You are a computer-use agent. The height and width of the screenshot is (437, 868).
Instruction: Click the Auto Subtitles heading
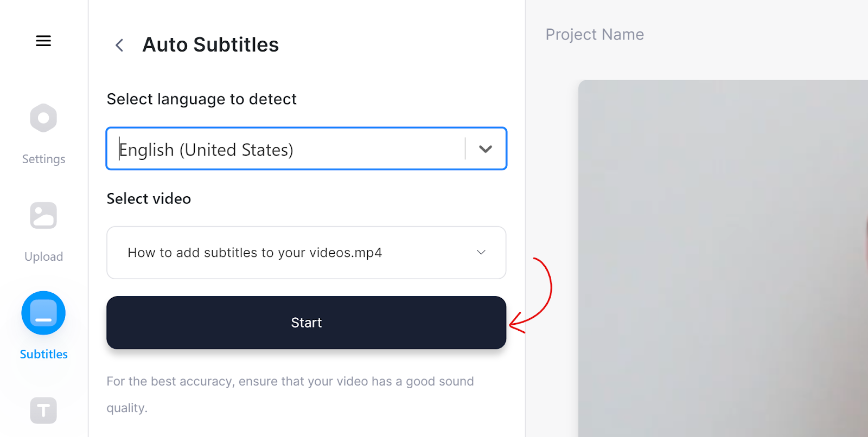point(210,44)
